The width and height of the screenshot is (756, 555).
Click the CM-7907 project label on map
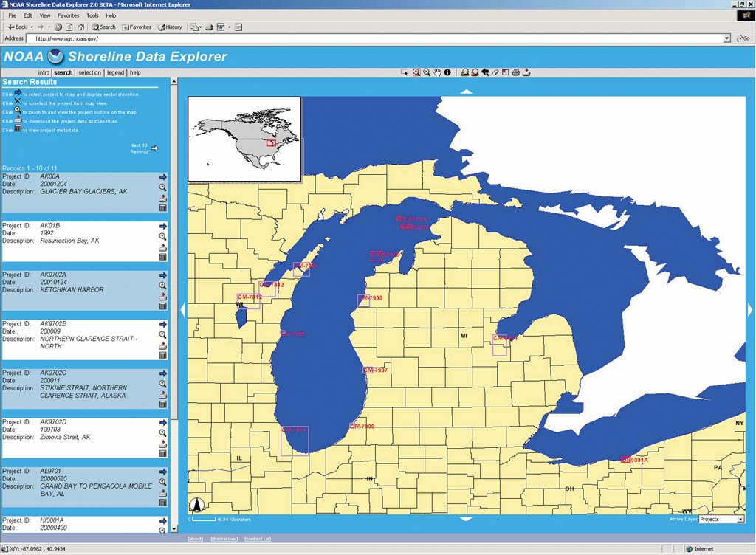coord(376,370)
